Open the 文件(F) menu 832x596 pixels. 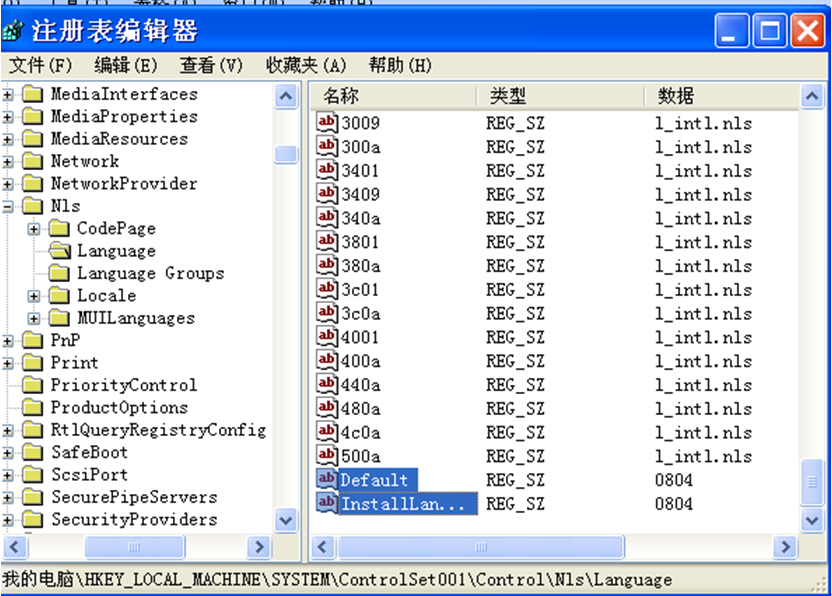40,65
